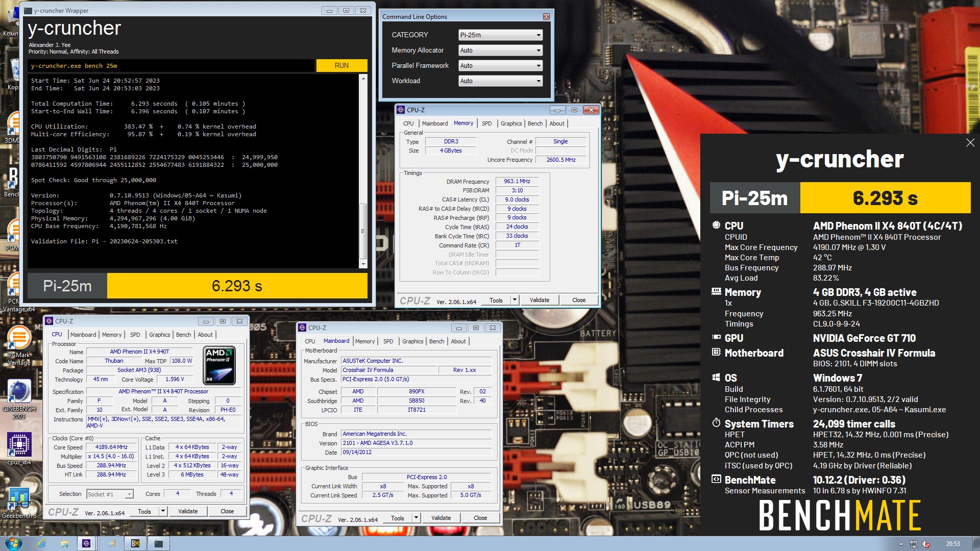Open the Memory Allocator dropdown

(x=500, y=51)
